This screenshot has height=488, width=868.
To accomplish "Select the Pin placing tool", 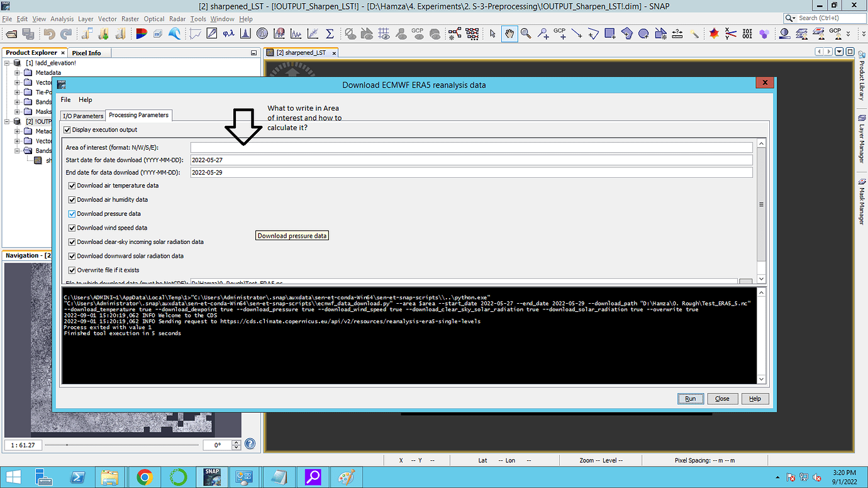I will coord(543,34).
